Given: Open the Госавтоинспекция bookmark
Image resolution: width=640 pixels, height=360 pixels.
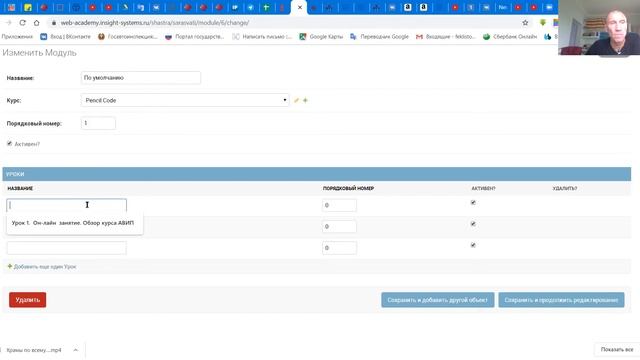Looking at the screenshot, I should click(128, 37).
